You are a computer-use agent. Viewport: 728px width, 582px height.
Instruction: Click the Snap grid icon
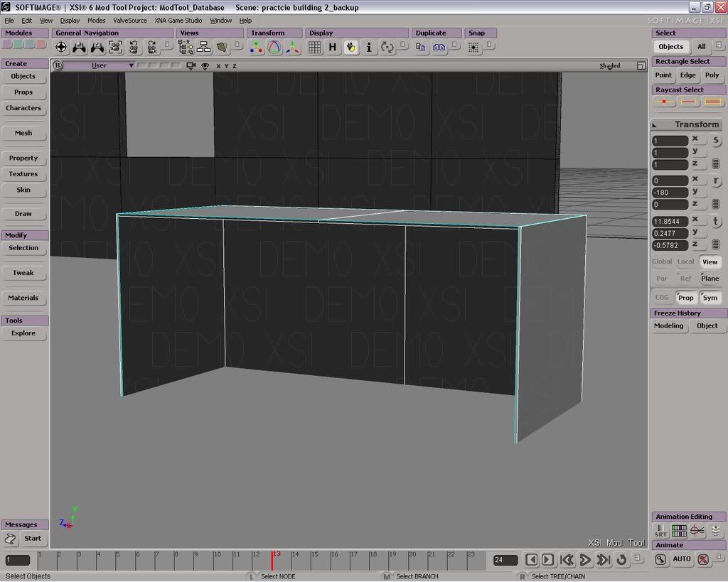click(x=473, y=48)
